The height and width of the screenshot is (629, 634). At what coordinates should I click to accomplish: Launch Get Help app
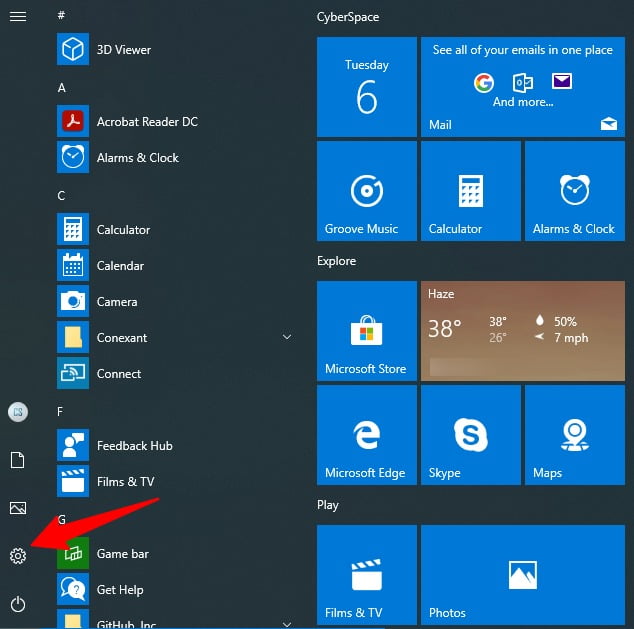click(x=174, y=589)
